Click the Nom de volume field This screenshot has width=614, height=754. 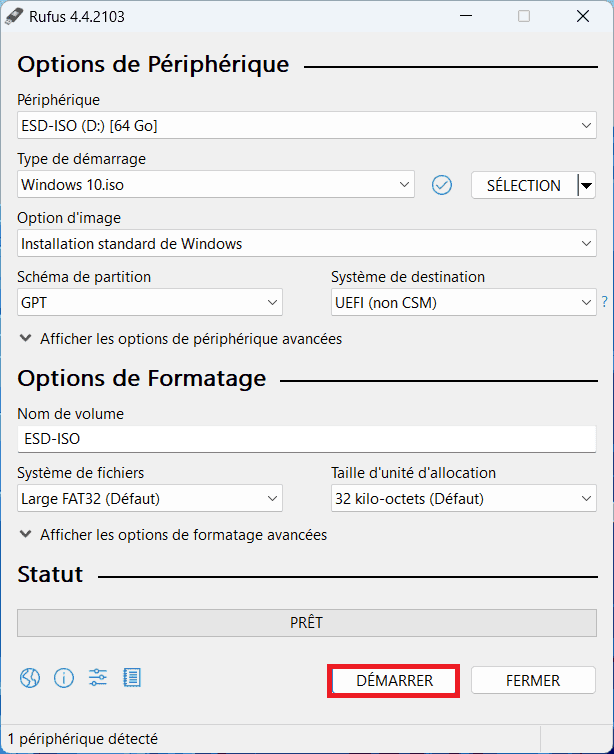pyautogui.click(x=307, y=439)
